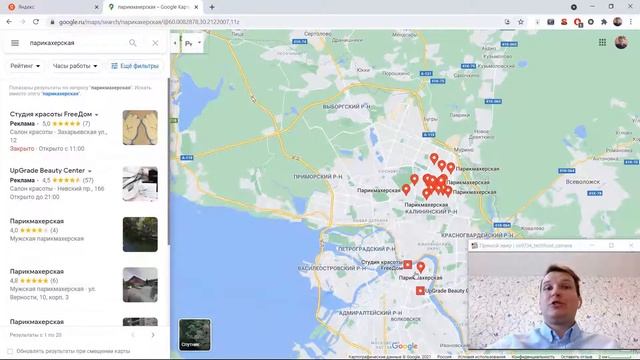Click the 'Закрыто · Открыто с 11:00' text
Screen dimensions: 640x360
47,149
